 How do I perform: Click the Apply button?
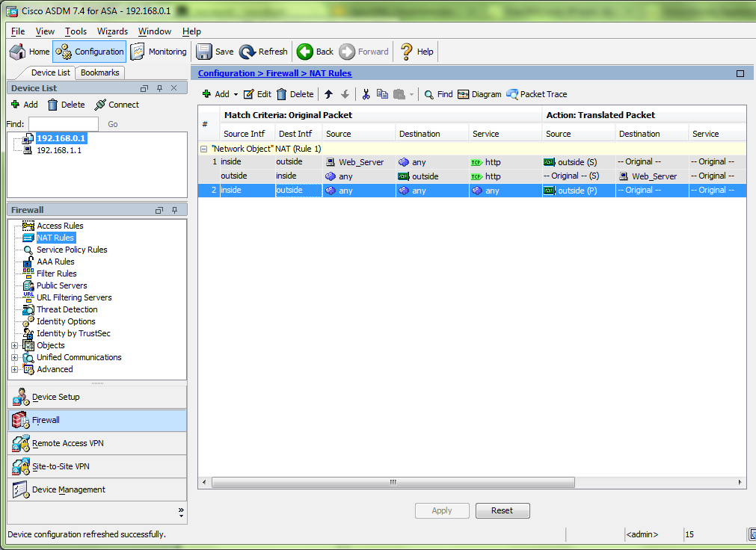[442, 510]
